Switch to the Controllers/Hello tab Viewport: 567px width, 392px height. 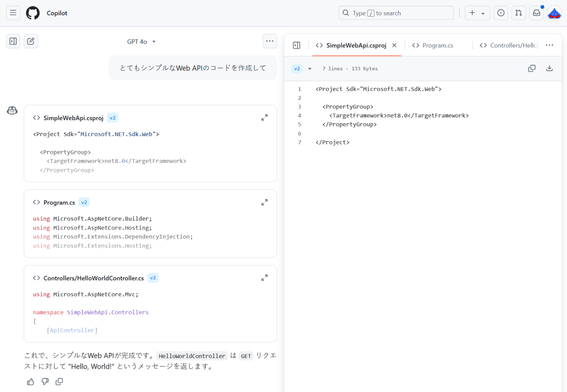coord(508,45)
